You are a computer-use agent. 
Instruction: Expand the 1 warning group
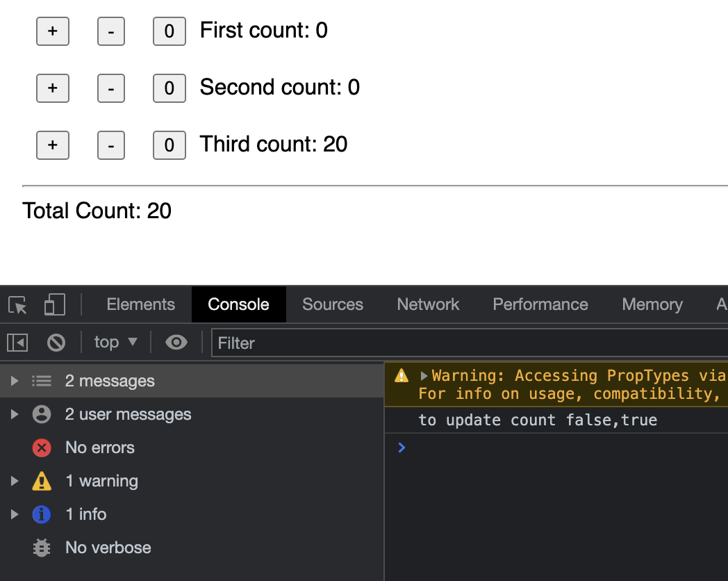point(14,481)
